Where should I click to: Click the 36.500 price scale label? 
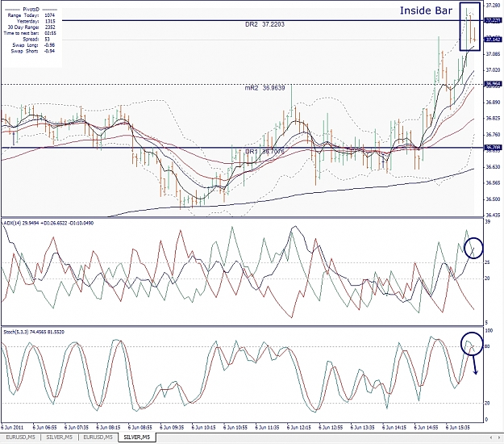[x=493, y=199]
